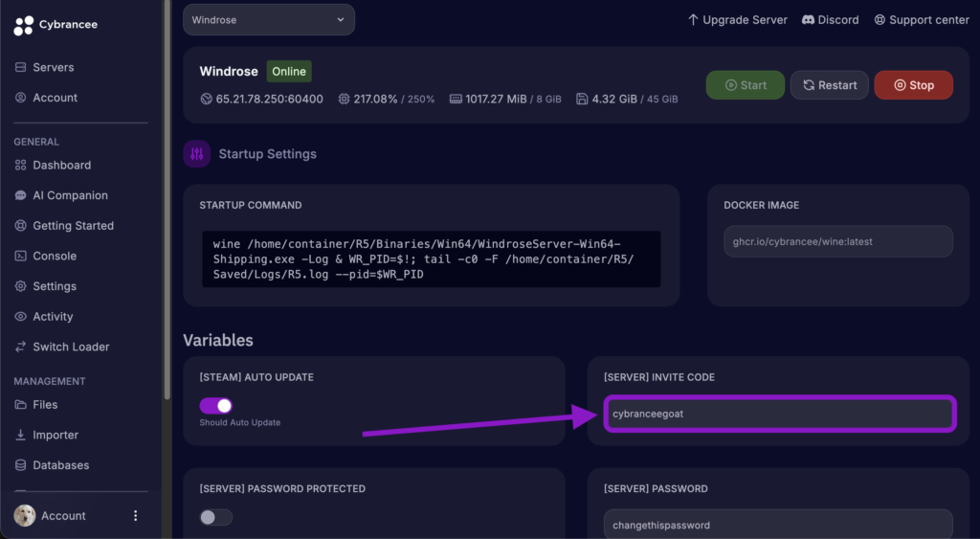Click the Invite Code input field
The width and height of the screenshot is (980, 539).
[x=779, y=414]
